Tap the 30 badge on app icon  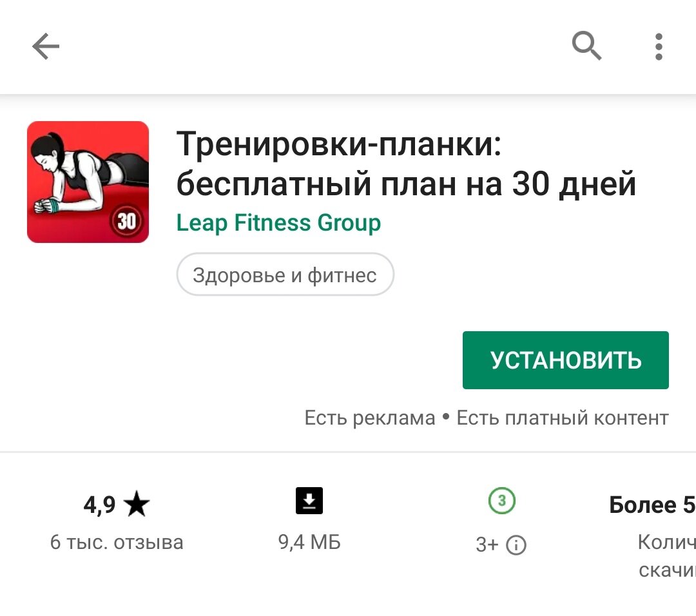click(x=126, y=220)
